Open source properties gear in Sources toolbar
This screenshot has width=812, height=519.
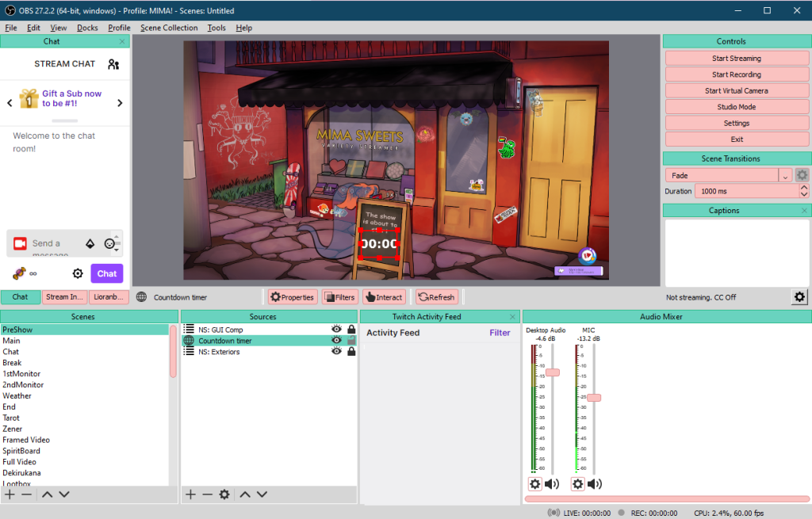coord(224,494)
